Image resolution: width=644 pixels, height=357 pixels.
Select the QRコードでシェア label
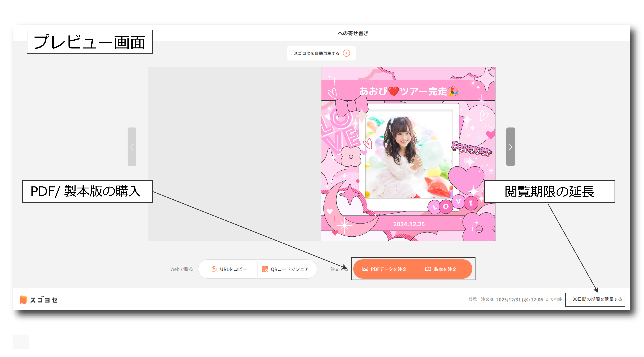[x=290, y=269]
